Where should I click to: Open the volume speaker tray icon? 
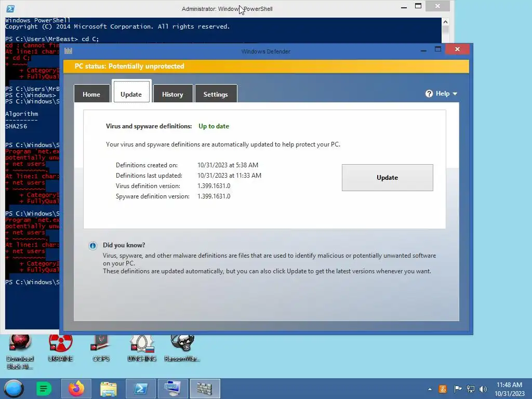click(x=483, y=389)
